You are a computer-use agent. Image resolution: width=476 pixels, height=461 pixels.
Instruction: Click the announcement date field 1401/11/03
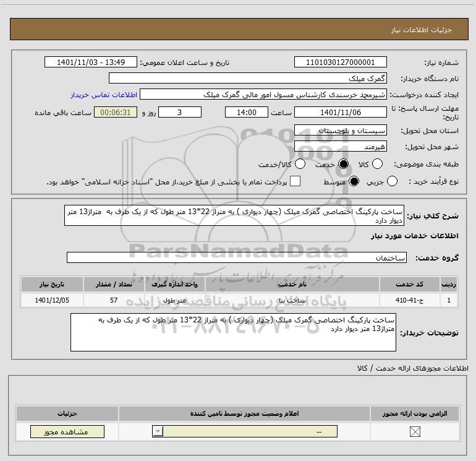coord(91,62)
